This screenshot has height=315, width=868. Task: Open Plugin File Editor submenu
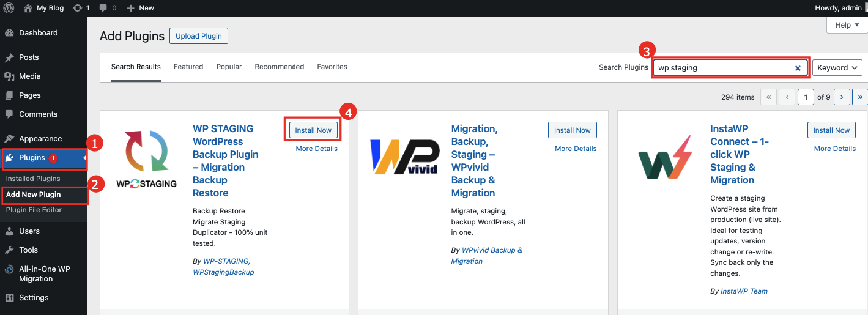(x=34, y=210)
